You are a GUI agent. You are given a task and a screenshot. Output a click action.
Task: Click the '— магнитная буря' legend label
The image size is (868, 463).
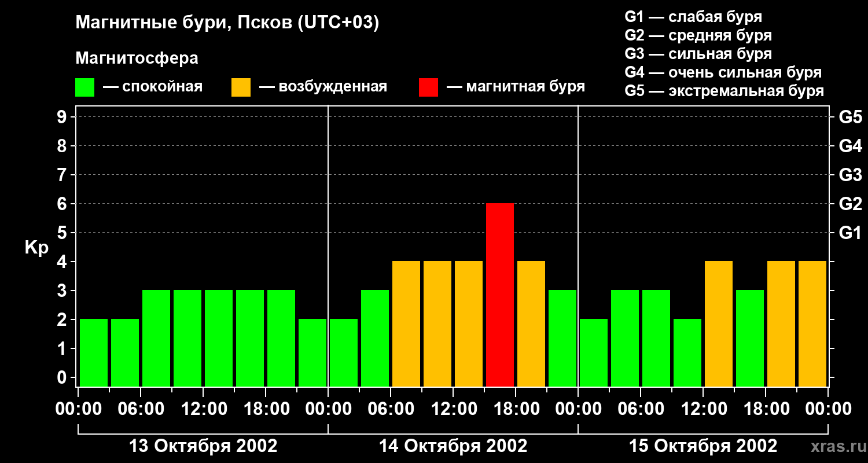coord(516,87)
